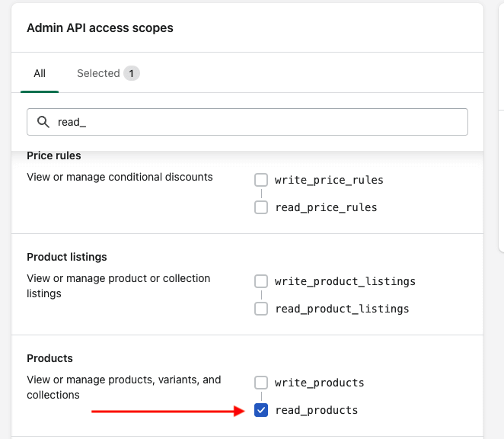
Task: Click the search field containing read_
Action: click(247, 122)
